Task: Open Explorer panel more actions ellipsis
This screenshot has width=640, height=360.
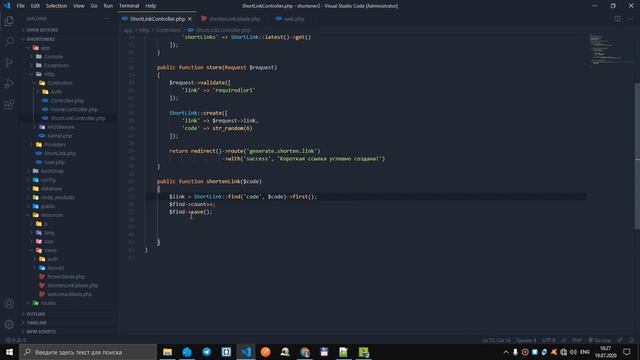Action: [107, 19]
